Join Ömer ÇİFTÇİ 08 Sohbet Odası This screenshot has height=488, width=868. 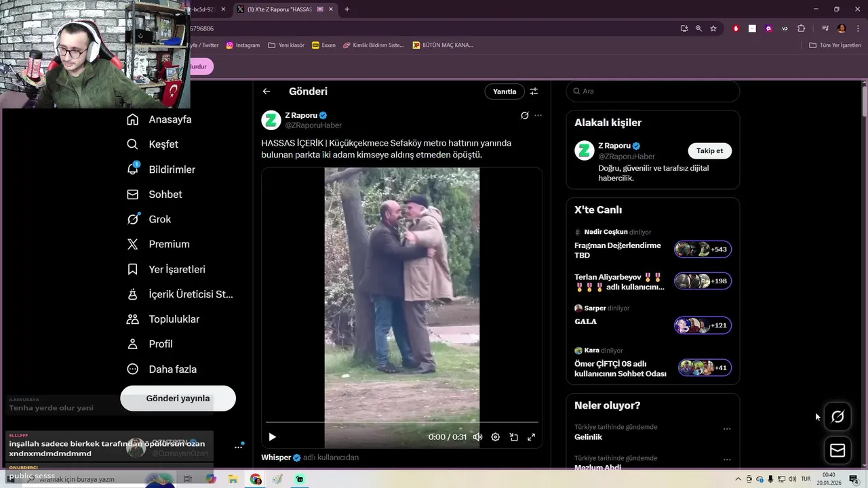[620, 369]
